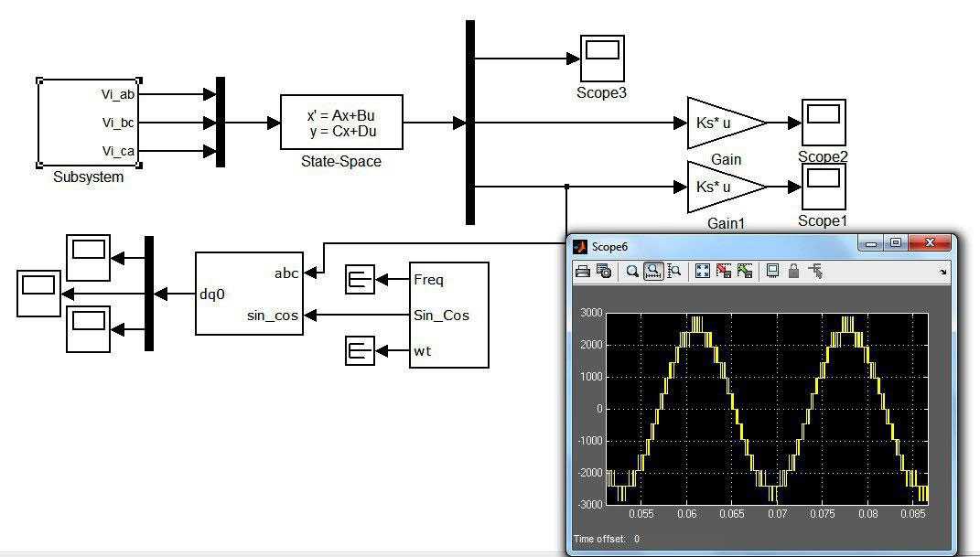Click the Print icon in Scope6 toolbar
The width and height of the screenshot is (980, 557).
pos(583,272)
